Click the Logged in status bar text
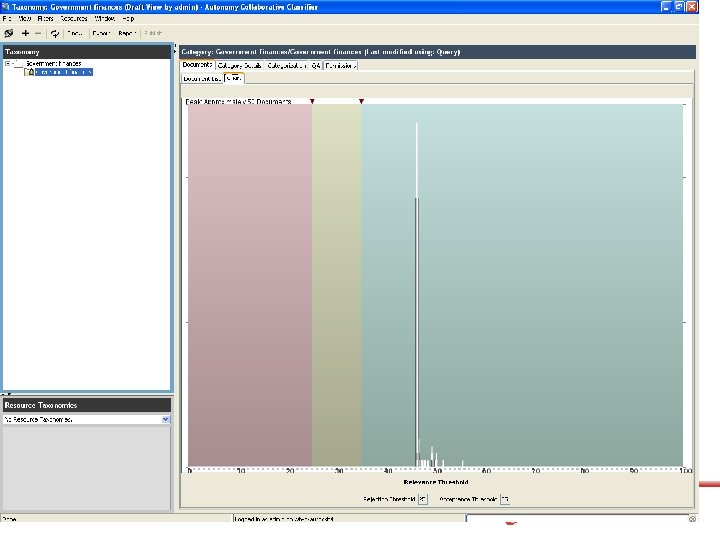Screen dimensions: 720x540 point(284,519)
